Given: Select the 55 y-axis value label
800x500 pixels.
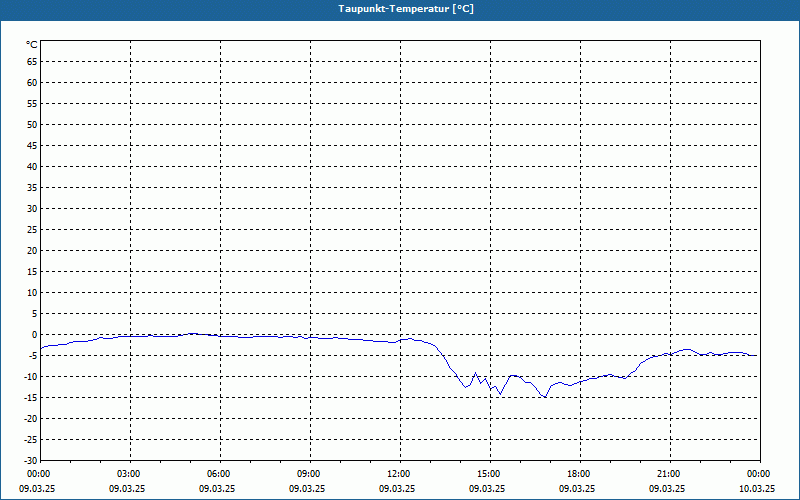Looking at the screenshot, I should [x=32, y=104].
